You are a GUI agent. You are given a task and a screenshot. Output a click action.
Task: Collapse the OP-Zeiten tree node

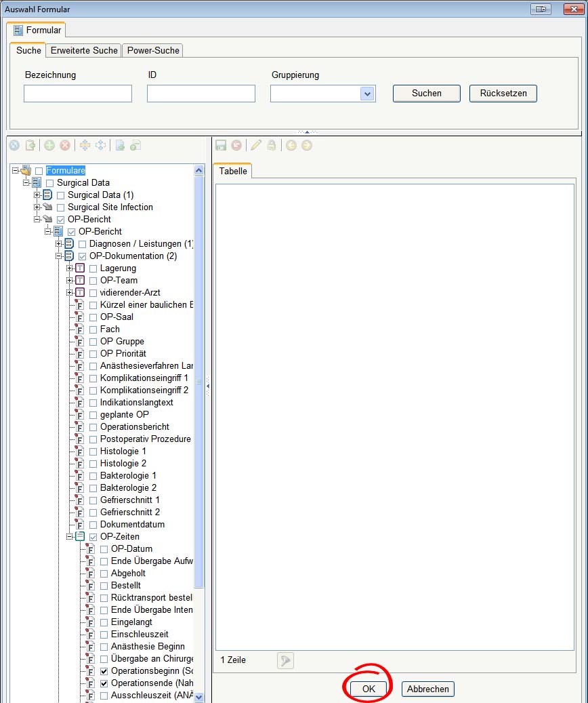click(x=70, y=537)
